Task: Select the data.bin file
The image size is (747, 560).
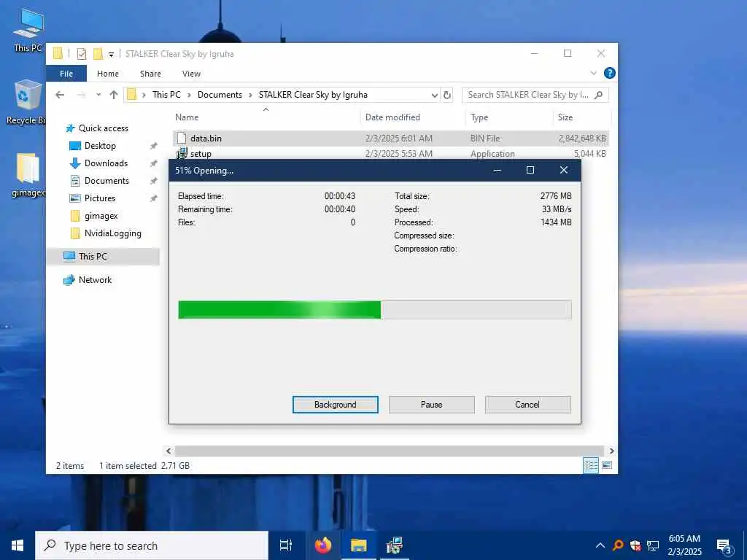Action: tap(391, 139)
